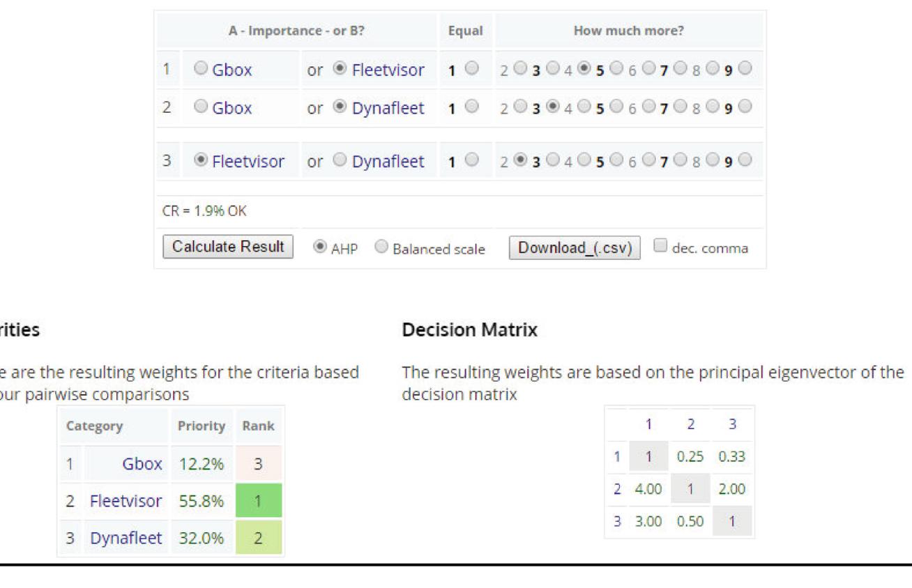This screenshot has width=912, height=588.
Task: Click the 4.00 decision matrix cell
Action: (648, 489)
